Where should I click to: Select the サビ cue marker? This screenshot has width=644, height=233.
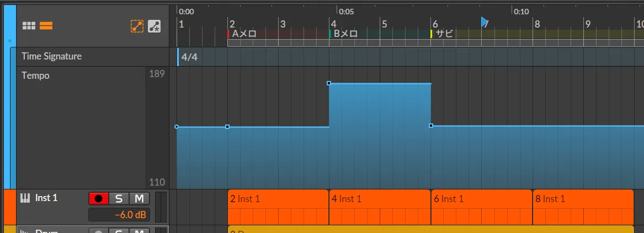tap(443, 34)
